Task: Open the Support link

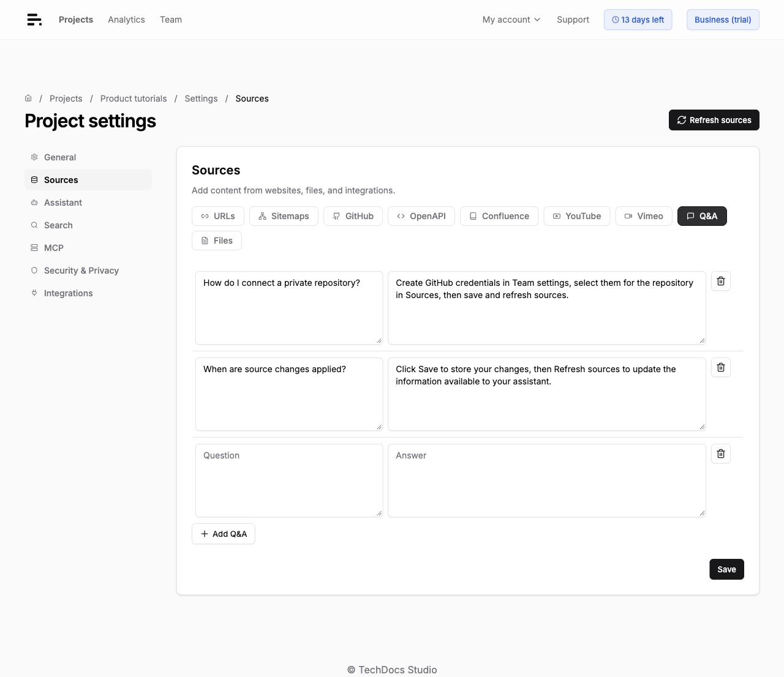Action: 573,20
